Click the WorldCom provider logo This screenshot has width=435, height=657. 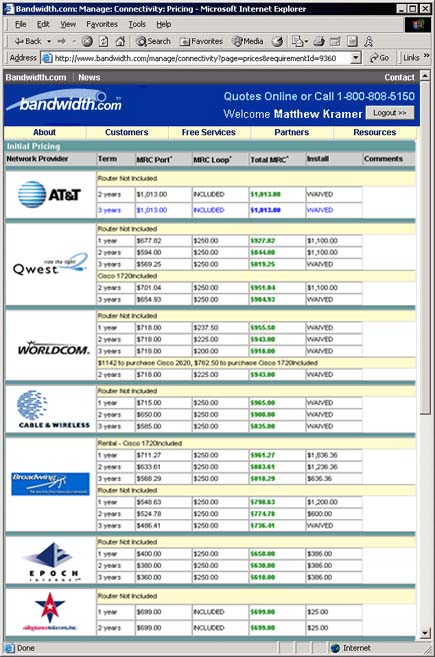tap(54, 348)
